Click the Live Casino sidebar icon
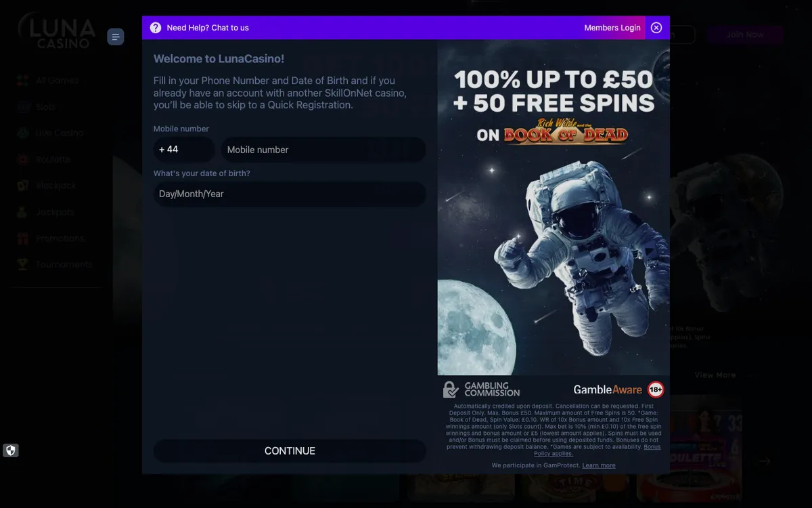The width and height of the screenshot is (812, 508). (23, 133)
